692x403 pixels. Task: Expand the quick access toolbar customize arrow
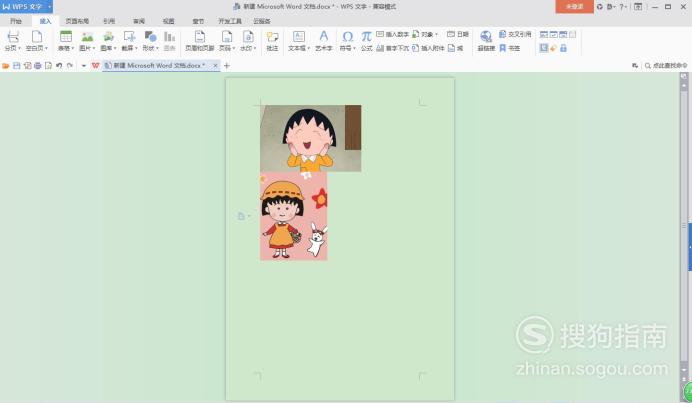point(84,66)
